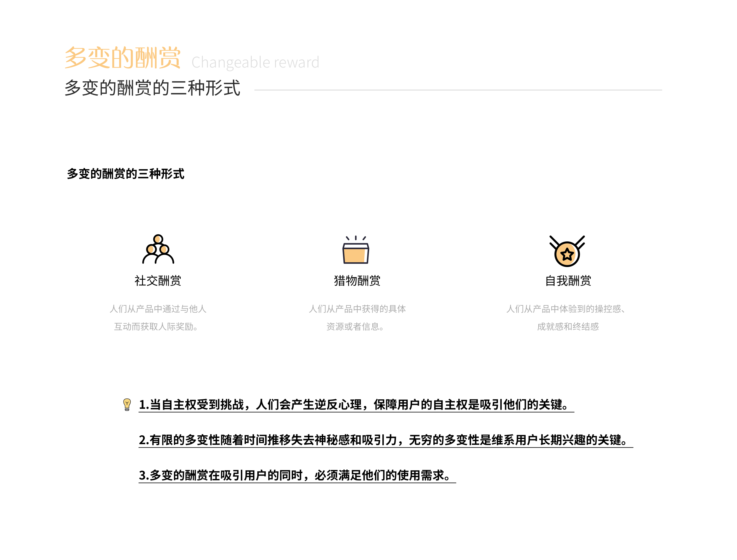Click the text 人们从产品中获得的具体
737x560 pixels.
[357, 309]
